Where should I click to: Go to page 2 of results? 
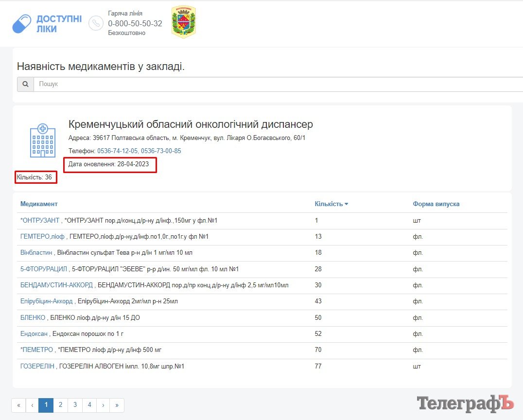(x=60, y=405)
